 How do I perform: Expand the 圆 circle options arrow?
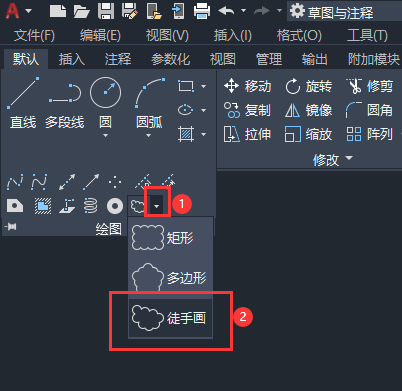click(x=105, y=135)
